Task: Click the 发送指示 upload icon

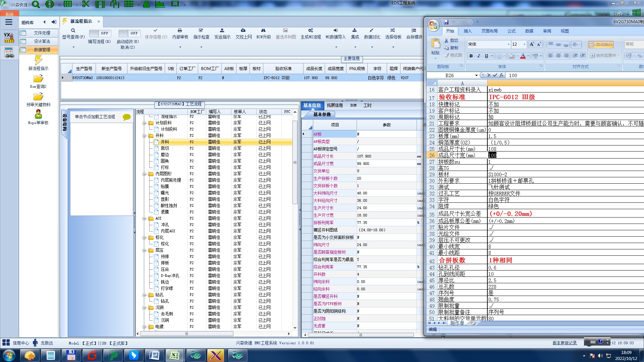Action: (x=222, y=31)
